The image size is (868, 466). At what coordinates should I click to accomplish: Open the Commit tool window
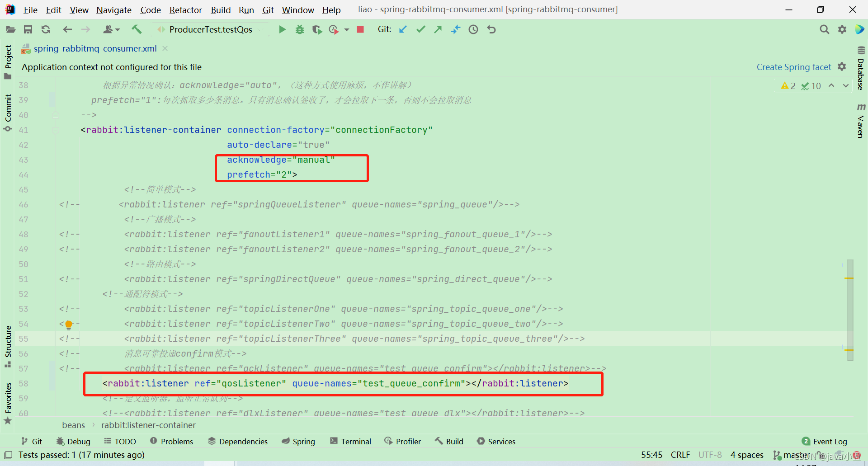coord(8,113)
